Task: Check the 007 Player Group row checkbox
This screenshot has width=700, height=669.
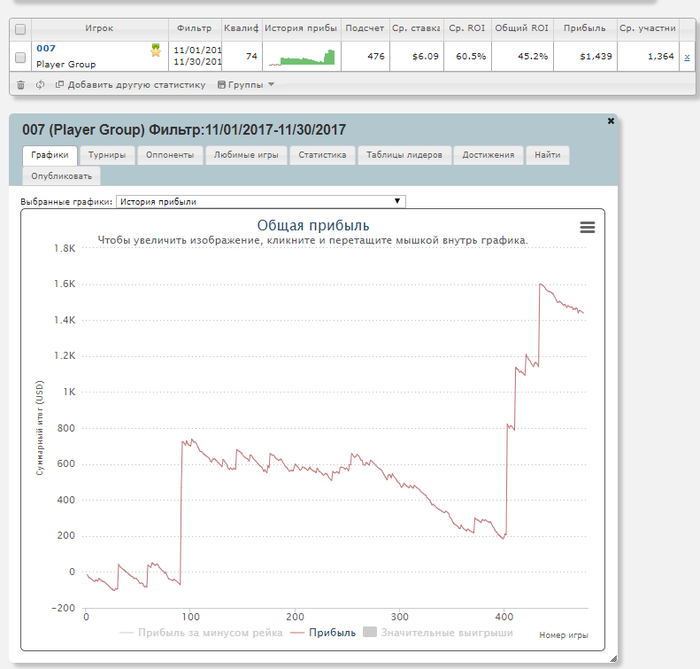Action: (20, 58)
